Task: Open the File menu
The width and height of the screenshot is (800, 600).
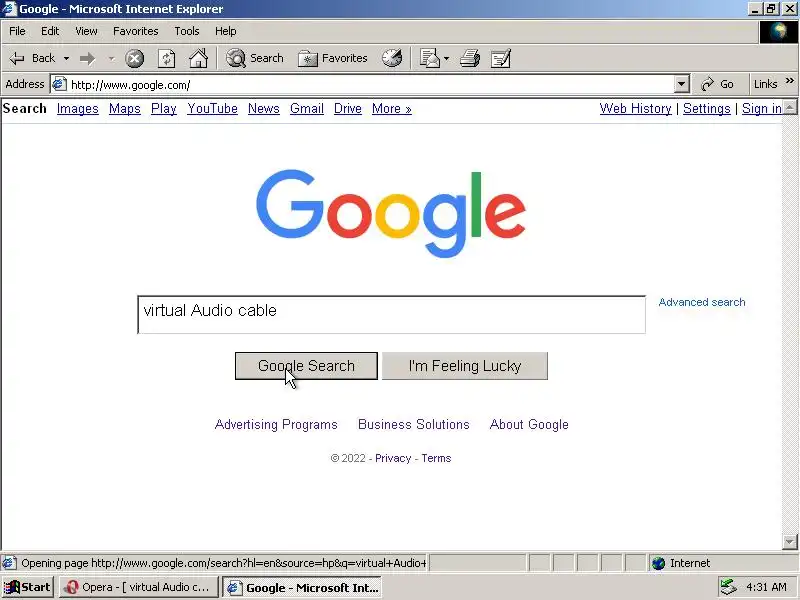Action: [x=17, y=31]
